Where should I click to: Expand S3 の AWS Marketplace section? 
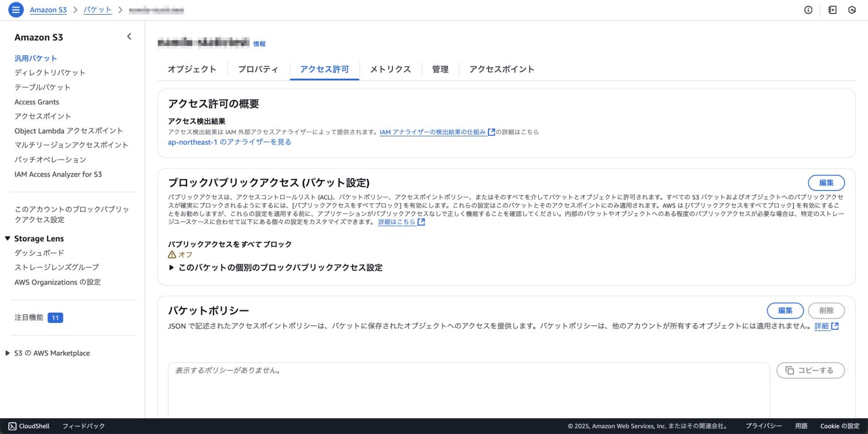(x=8, y=353)
